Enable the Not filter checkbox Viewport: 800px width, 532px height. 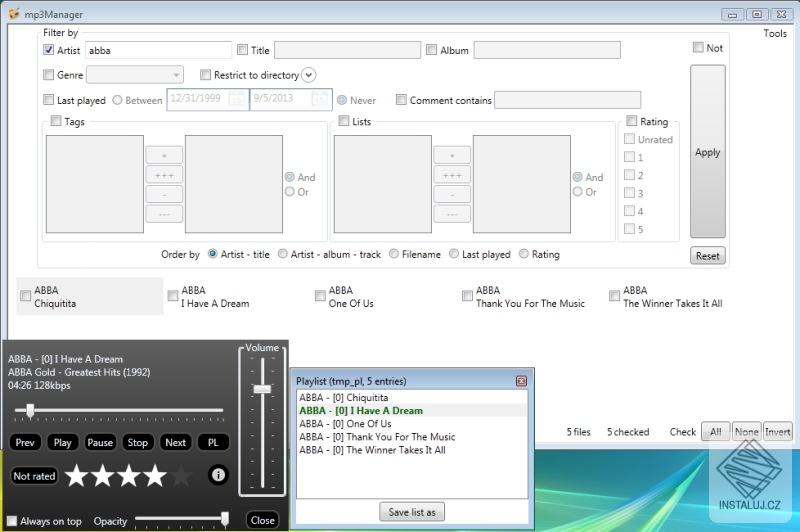tap(698, 47)
